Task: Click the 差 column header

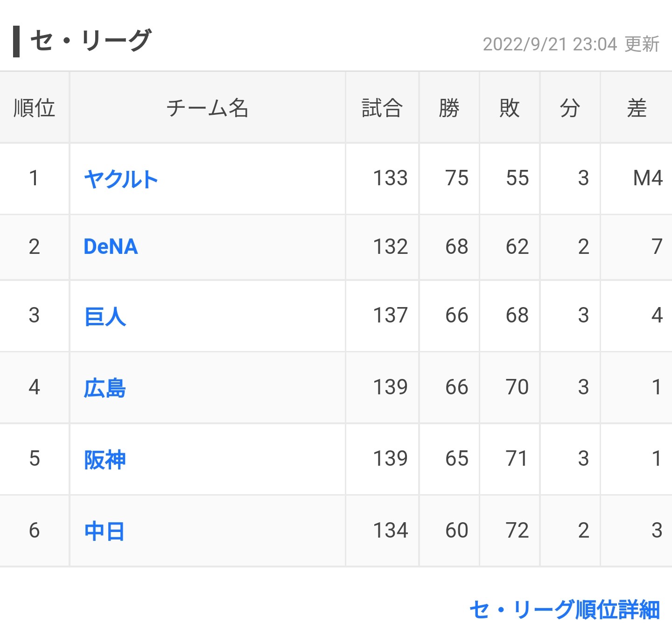Action: coord(637,108)
